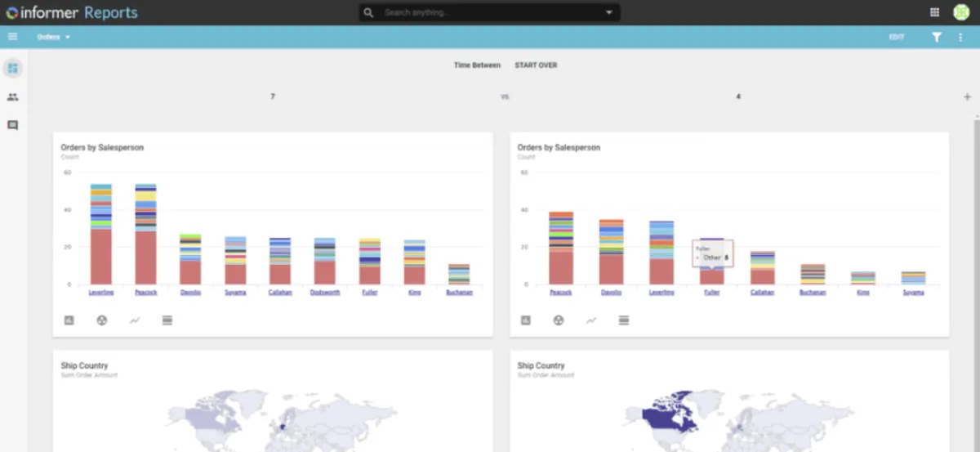Click the Leverling link in left chart
Viewport: 980px width, 452px height.
click(x=101, y=292)
